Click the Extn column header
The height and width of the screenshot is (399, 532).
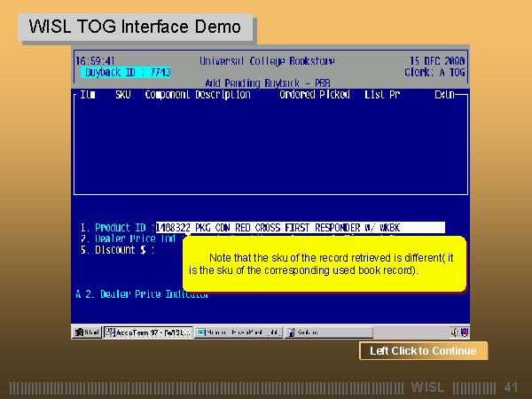tap(443, 94)
